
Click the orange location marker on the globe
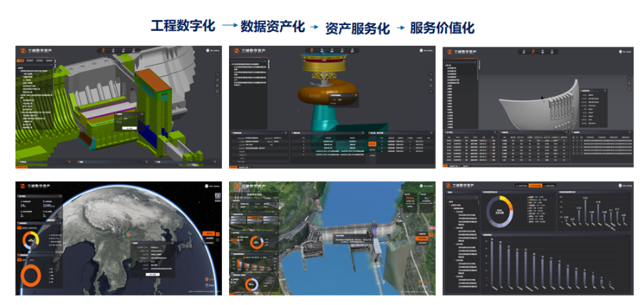click(127, 233)
